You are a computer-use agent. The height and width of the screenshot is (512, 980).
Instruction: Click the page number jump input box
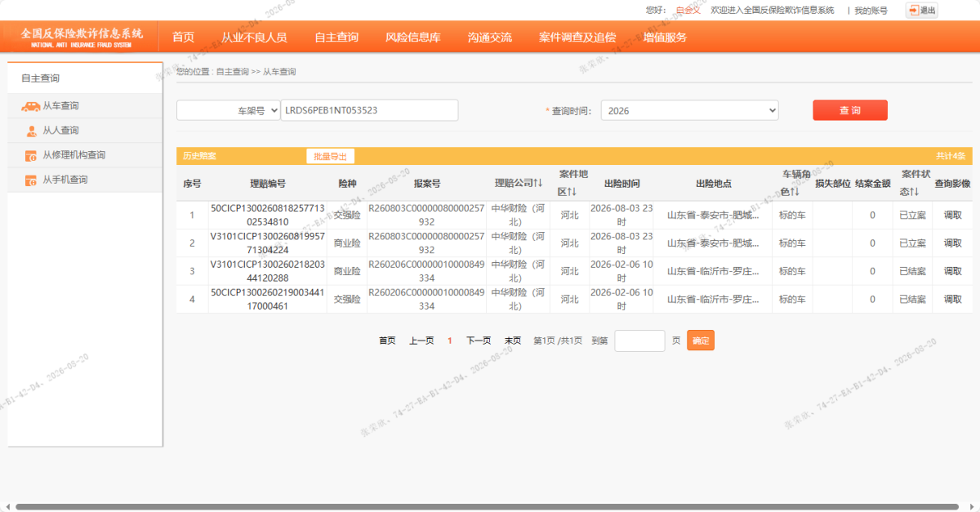(639, 341)
